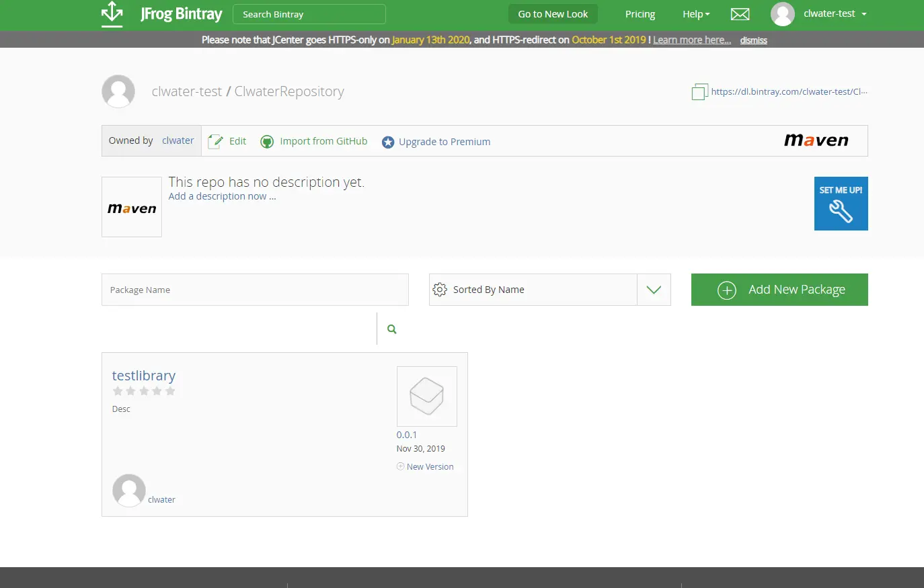Expand sort options with green chevron
The height and width of the screenshot is (588, 924).
[654, 290]
